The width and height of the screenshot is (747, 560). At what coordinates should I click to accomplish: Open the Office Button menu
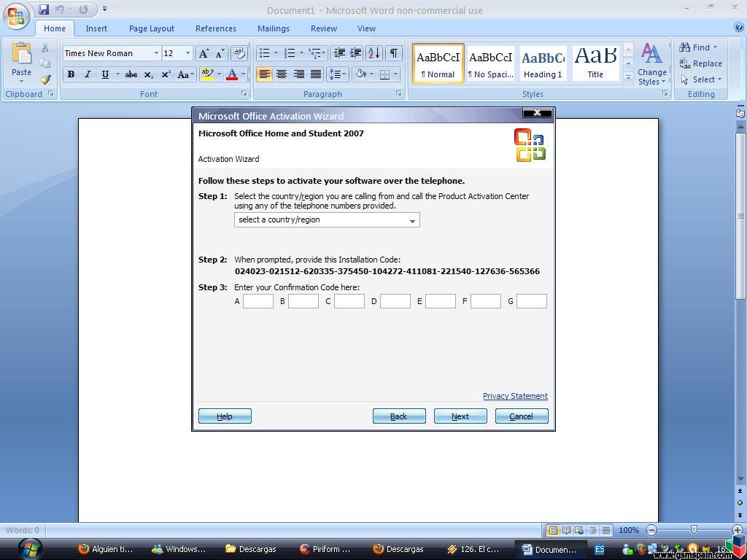coord(16,16)
